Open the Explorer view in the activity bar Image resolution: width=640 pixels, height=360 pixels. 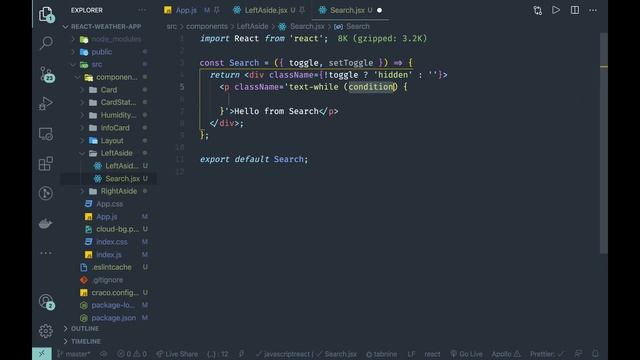coord(46,14)
